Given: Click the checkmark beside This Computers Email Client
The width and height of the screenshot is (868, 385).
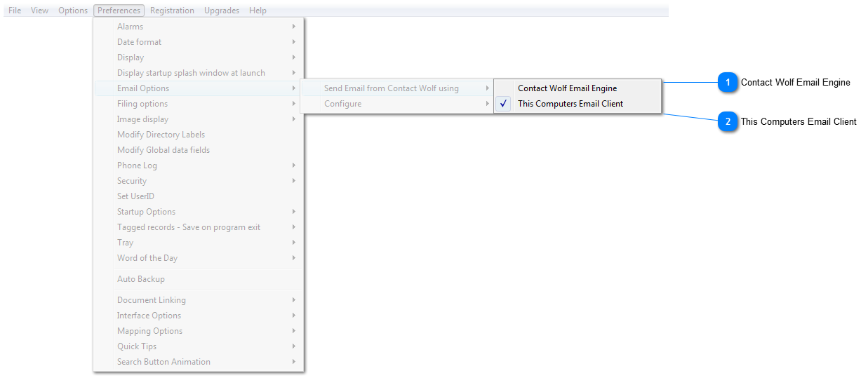Looking at the screenshot, I should (503, 104).
